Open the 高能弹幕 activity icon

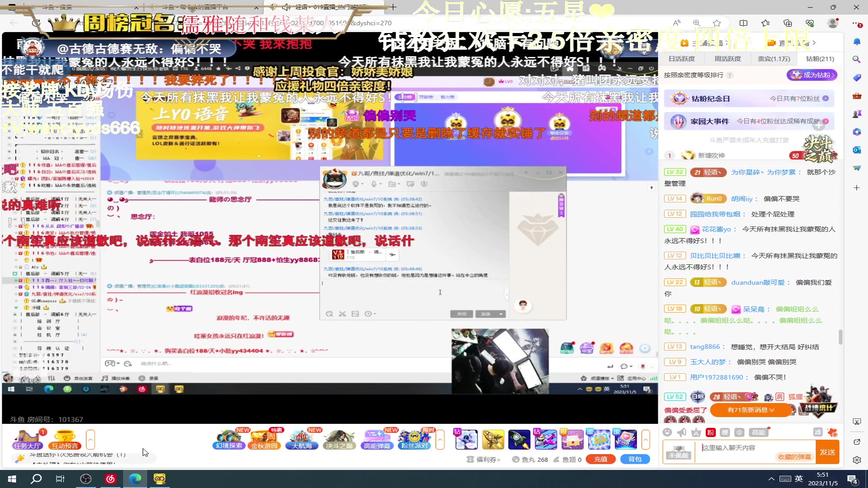click(x=377, y=439)
